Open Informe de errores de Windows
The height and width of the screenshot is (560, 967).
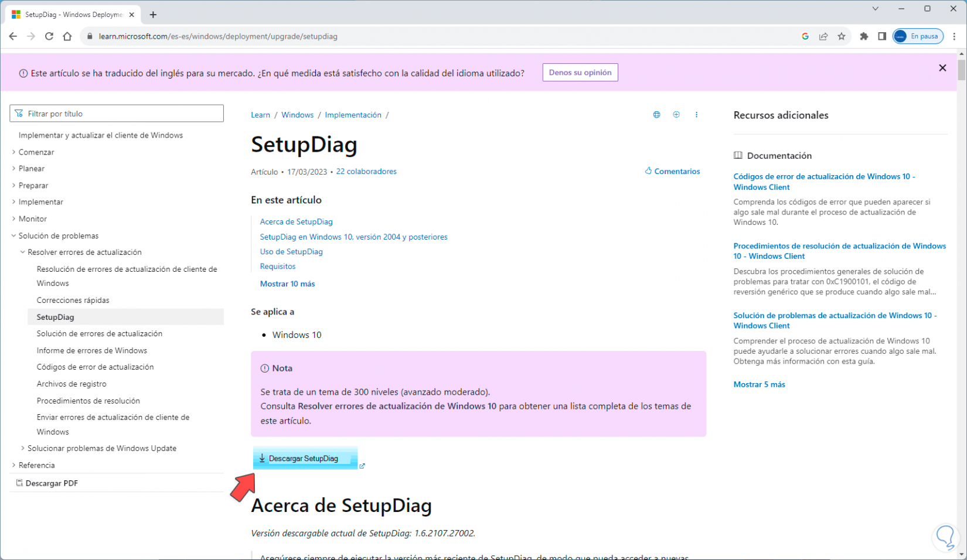tap(92, 351)
